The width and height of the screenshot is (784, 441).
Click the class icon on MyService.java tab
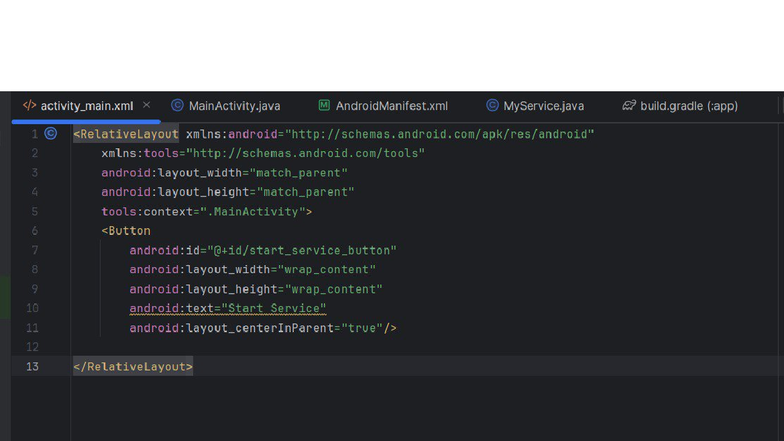(492, 106)
